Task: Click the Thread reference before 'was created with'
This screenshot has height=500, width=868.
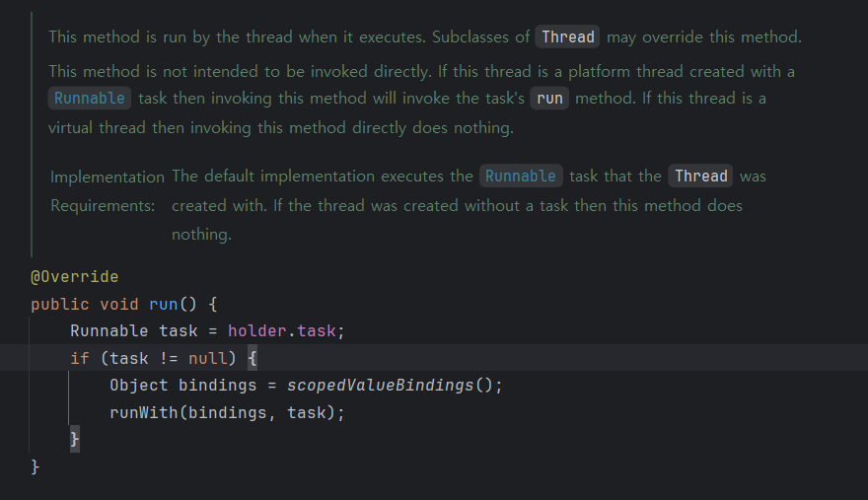Action: [701, 177]
